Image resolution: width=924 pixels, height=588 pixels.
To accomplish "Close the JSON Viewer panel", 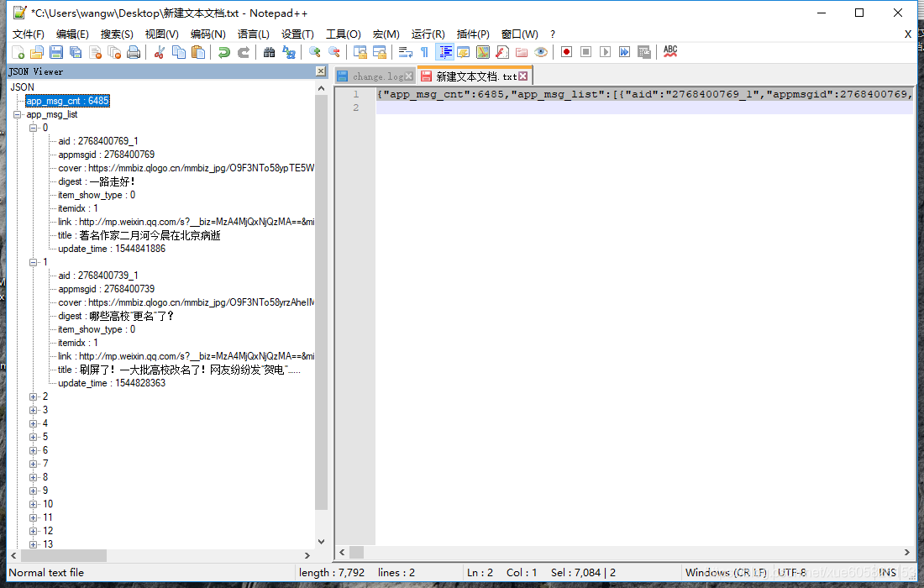I will tap(321, 71).
